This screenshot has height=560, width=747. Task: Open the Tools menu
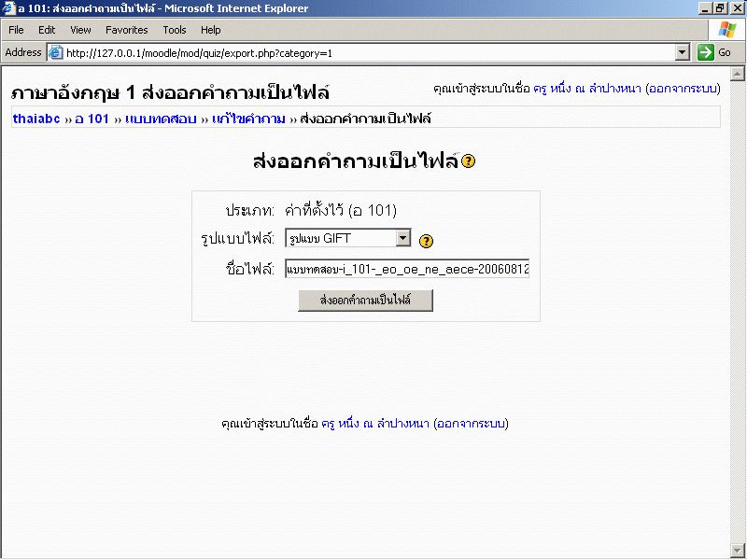pyautogui.click(x=175, y=30)
